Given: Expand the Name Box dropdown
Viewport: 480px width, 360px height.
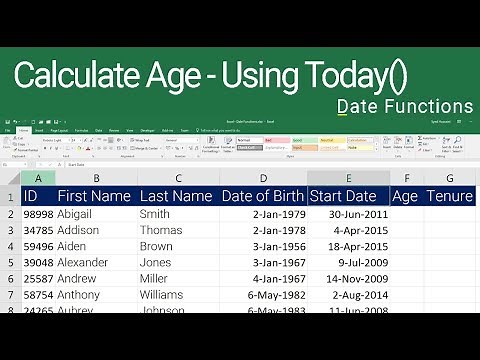Looking at the screenshot, I should pyautogui.click(x=25, y=165).
